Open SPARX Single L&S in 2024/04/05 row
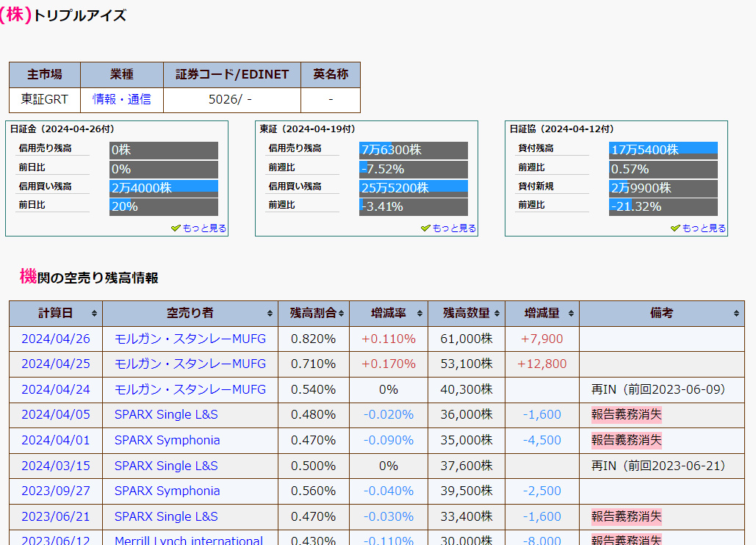 point(166,414)
